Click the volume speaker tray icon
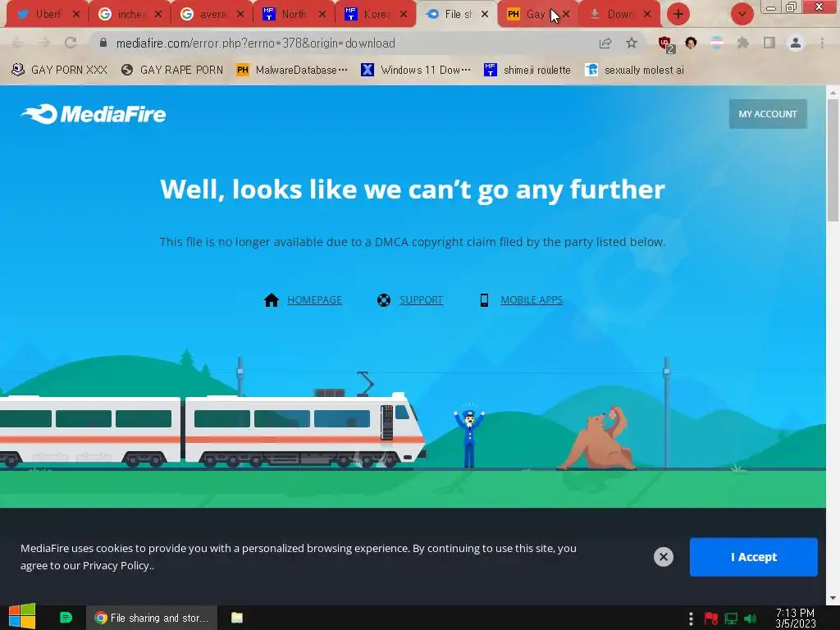The image size is (840, 630). click(x=750, y=619)
